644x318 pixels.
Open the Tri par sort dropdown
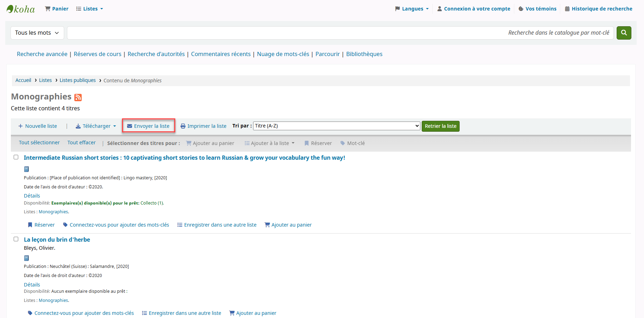(336, 126)
